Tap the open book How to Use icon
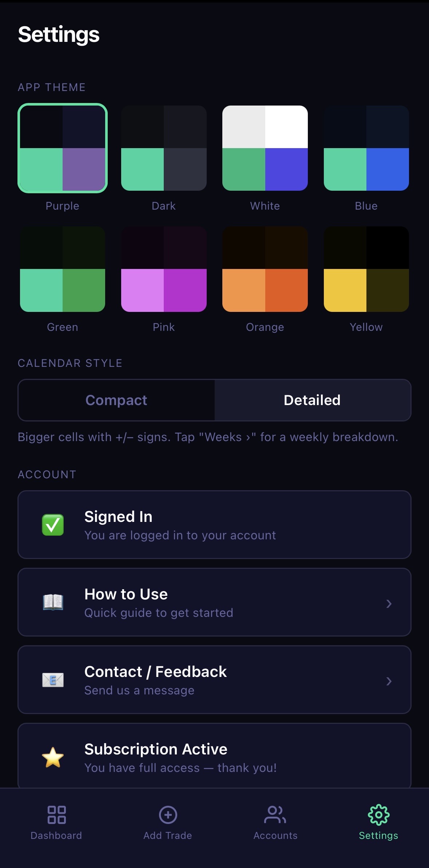429x868 pixels. (53, 602)
